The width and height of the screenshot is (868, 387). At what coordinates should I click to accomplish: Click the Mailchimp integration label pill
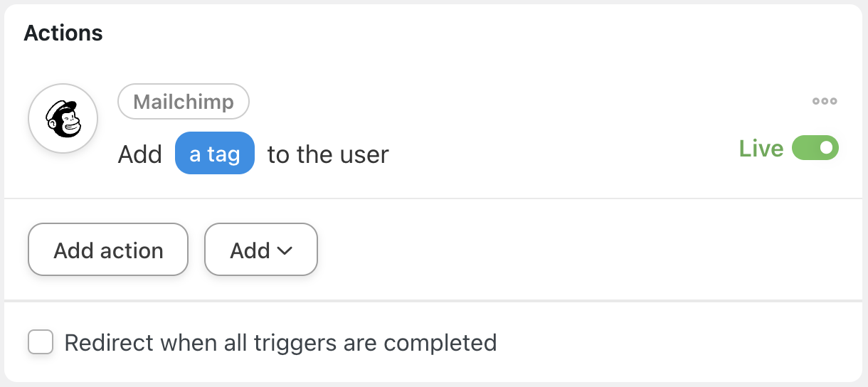pyautogui.click(x=183, y=102)
